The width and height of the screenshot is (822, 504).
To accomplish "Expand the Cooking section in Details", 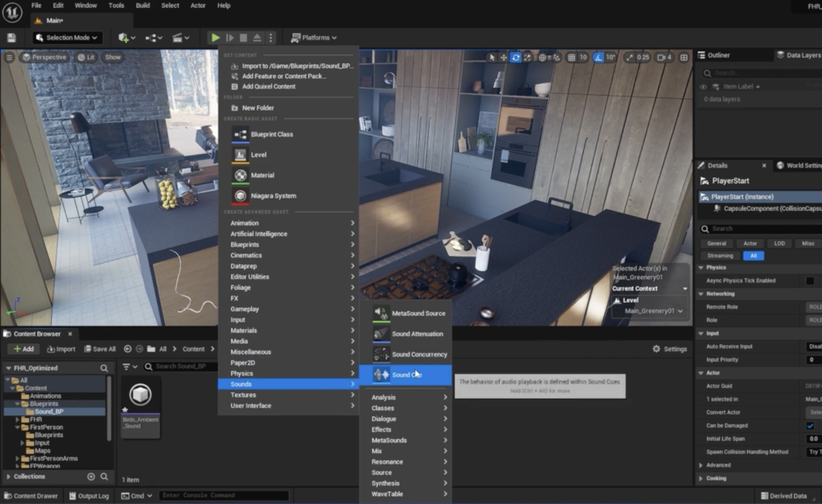I will tap(701, 479).
